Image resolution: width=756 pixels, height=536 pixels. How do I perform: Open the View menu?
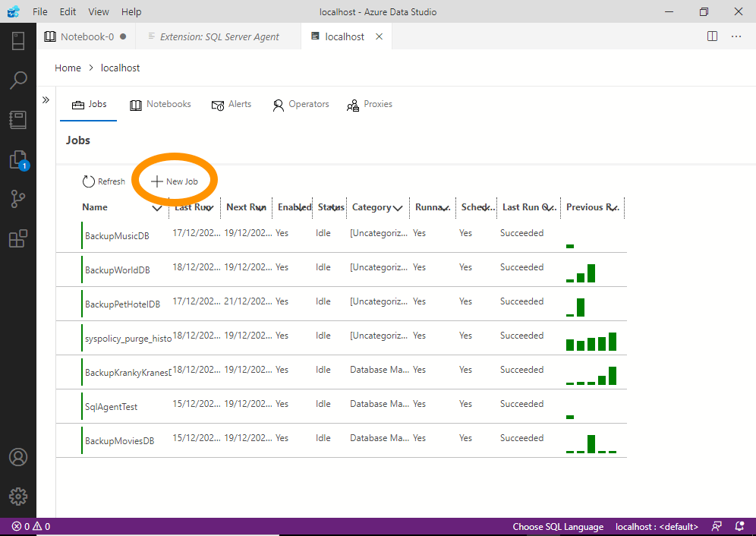point(99,11)
